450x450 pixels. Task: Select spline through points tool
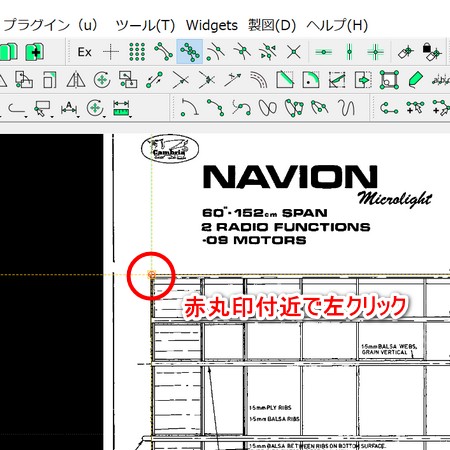[x=242, y=108]
